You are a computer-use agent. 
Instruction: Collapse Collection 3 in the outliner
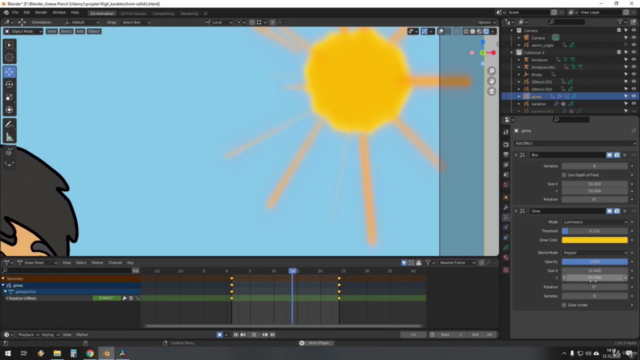512,52
